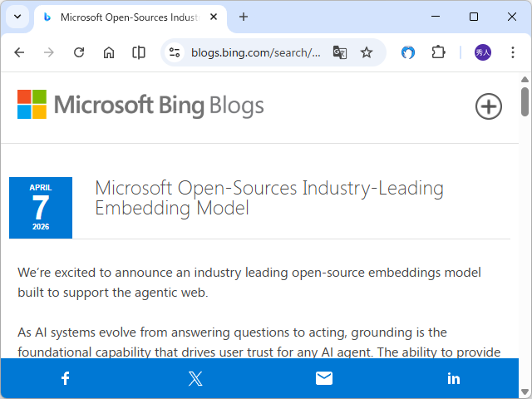The image size is (532, 399).
Task: Go to the browser home page
Action: [109, 52]
